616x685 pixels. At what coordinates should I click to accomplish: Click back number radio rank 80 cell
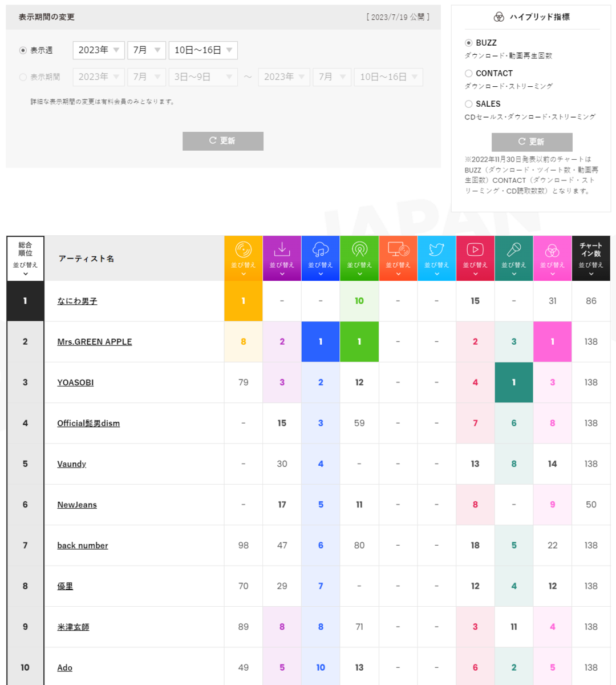(359, 545)
